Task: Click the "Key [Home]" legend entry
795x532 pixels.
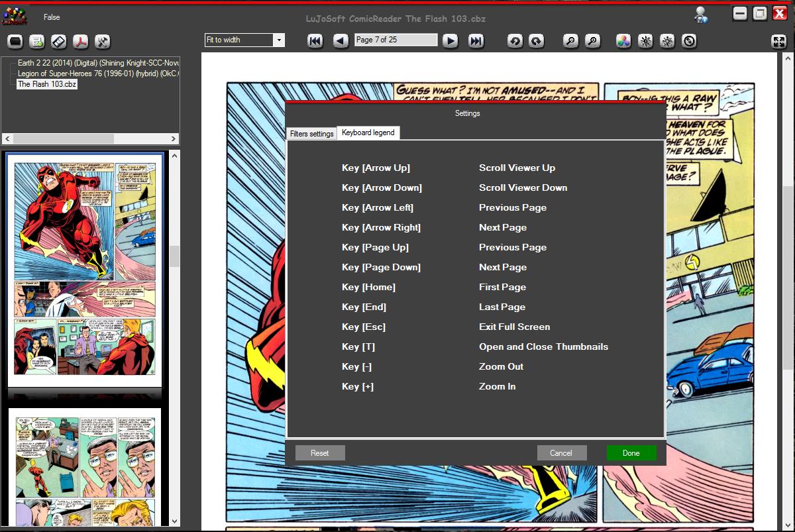Action: 368,287
